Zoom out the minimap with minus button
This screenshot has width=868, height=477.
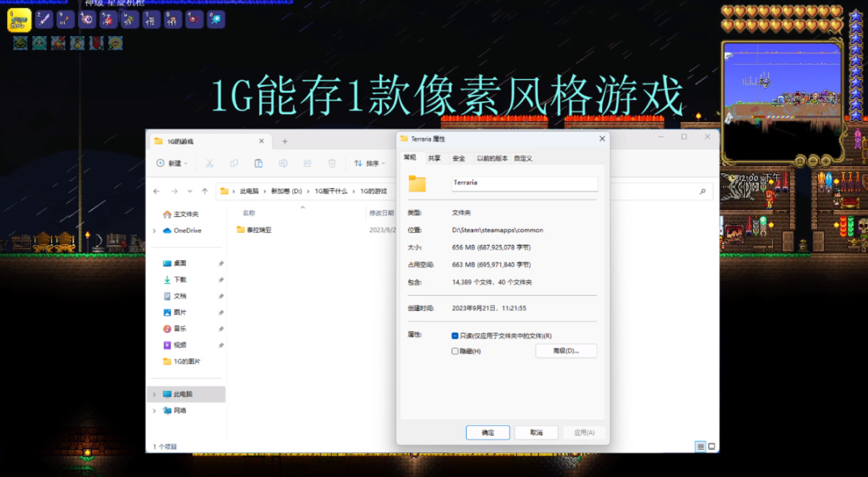[813, 161]
